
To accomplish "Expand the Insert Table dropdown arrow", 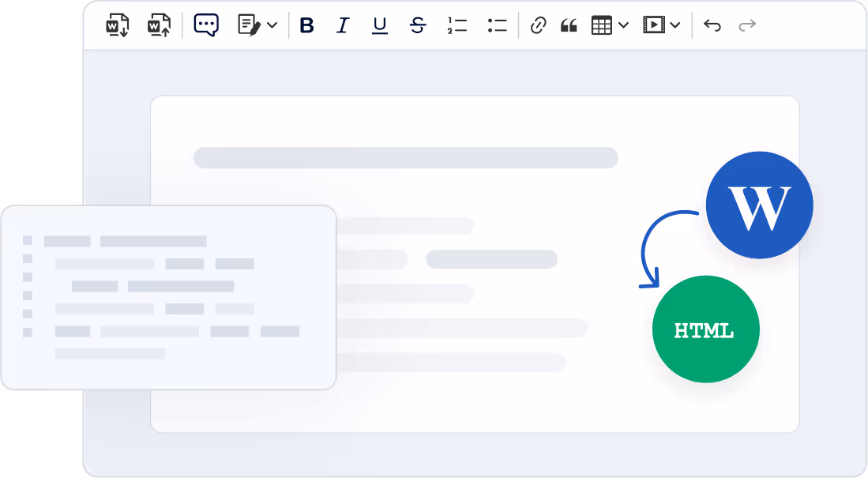I will click(623, 25).
